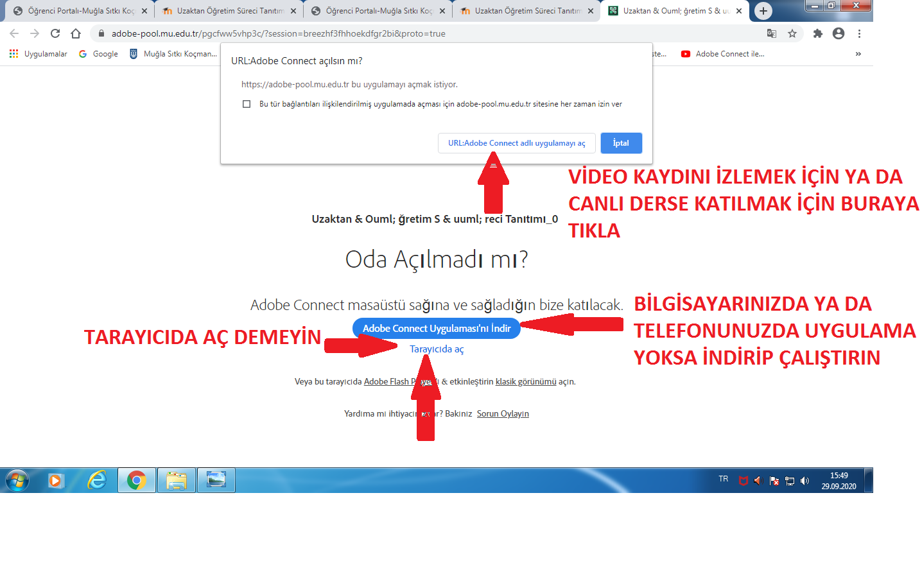This screenshot has width=922, height=588.
Task: Open the home page with the house icon
Action: point(76,33)
